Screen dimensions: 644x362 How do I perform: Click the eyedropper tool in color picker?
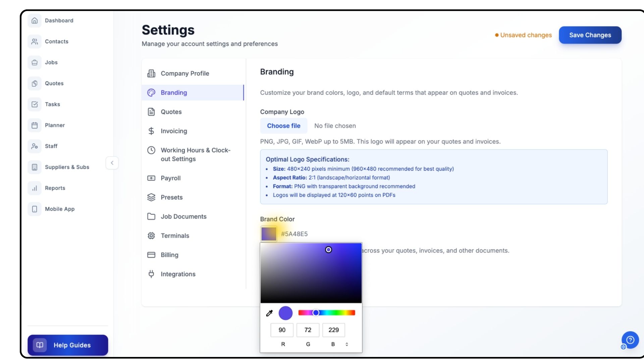click(269, 313)
